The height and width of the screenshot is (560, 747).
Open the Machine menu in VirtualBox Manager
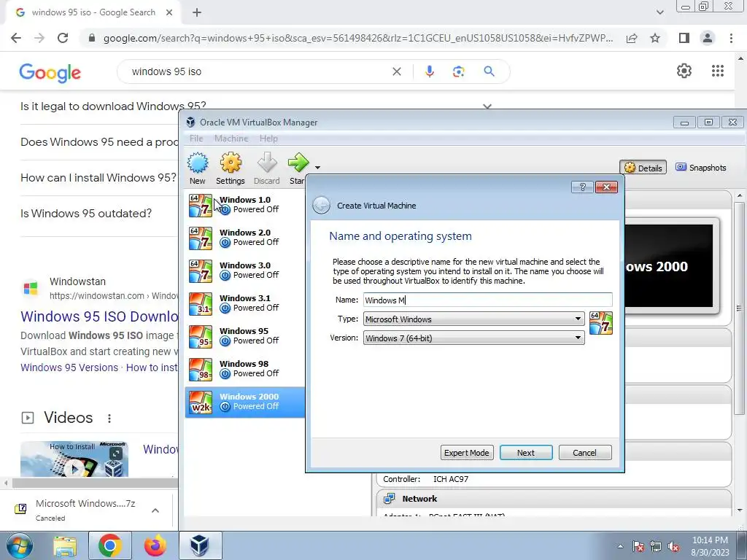231,139
